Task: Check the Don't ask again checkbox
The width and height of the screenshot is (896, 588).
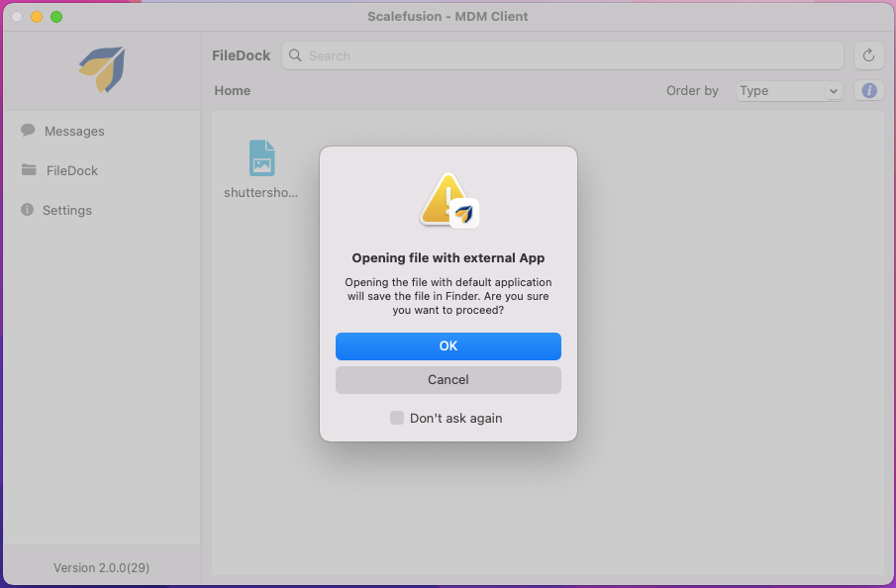Action: click(x=397, y=418)
